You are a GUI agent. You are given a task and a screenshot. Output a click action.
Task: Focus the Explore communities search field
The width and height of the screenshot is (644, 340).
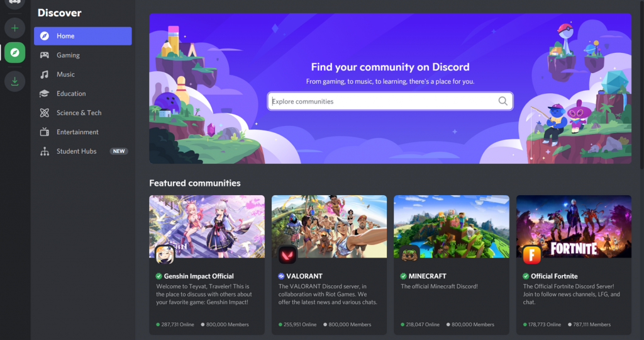click(390, 101)
